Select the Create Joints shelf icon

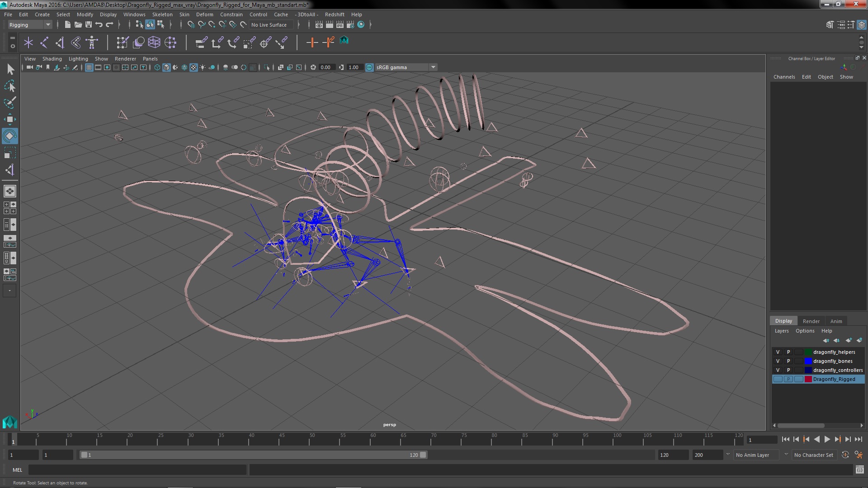tap(44, 43)
